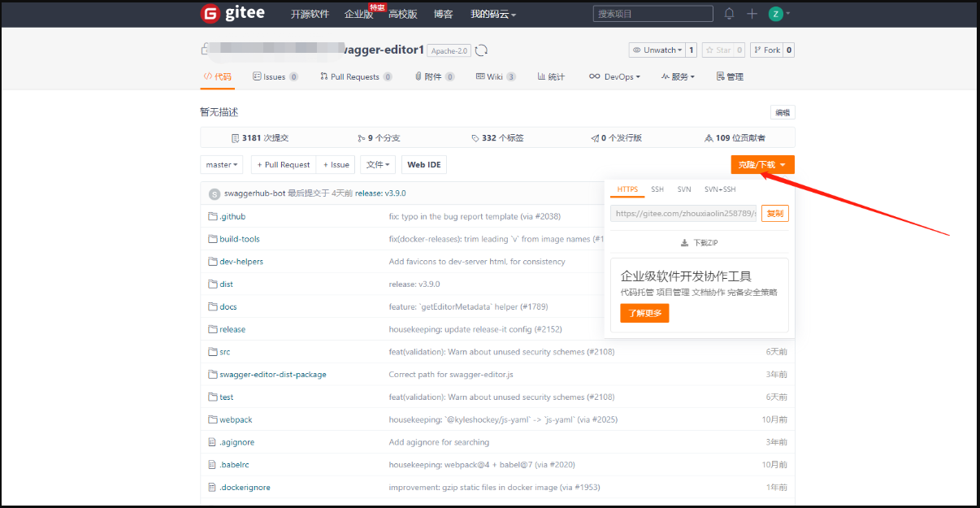The image size is (980, 508).
Task: Open the release: v3.9.0 commit link
Action: (380, 193)
